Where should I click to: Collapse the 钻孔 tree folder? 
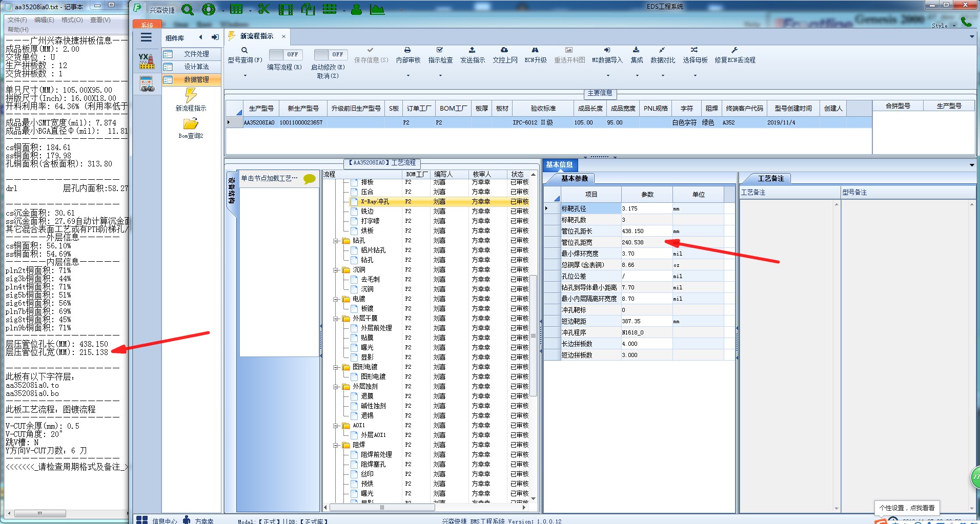pos(336,241)
